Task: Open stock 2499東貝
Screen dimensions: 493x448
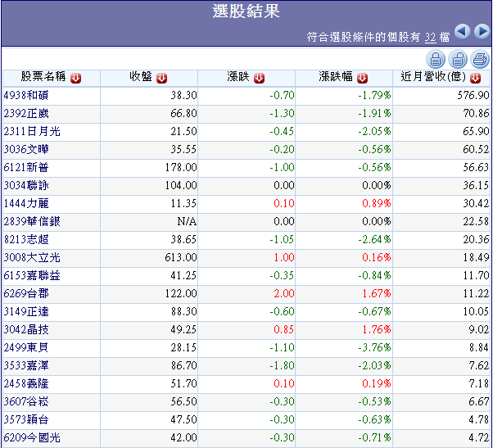Action: (x=26, y=347)
